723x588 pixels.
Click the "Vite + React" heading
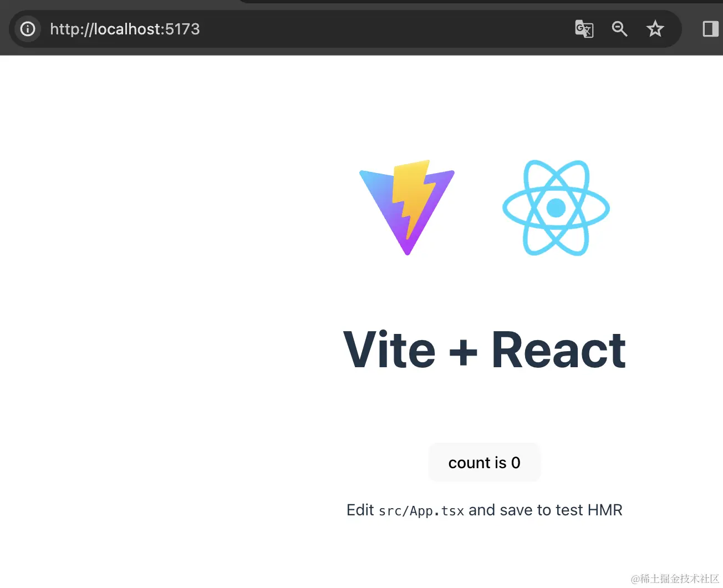coord(485,349)
